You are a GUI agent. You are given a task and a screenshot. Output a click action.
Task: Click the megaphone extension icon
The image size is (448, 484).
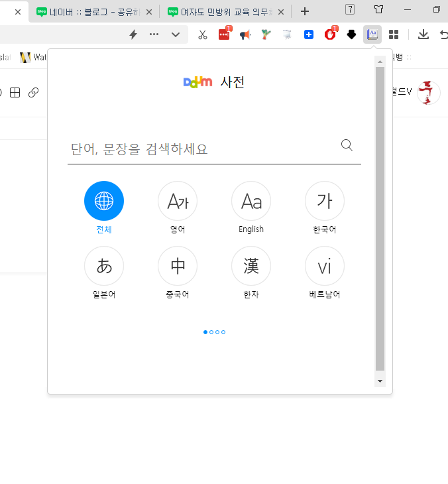tap(245, 34)
